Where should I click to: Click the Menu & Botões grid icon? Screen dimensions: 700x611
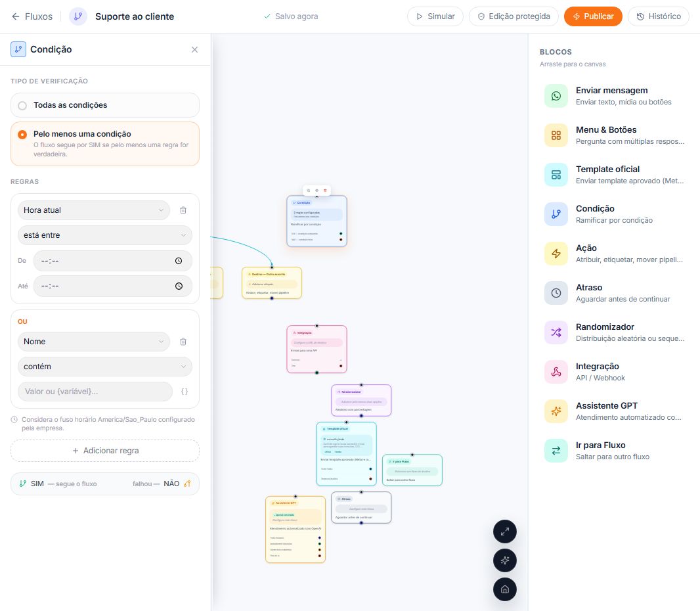[x=556, y=135]
